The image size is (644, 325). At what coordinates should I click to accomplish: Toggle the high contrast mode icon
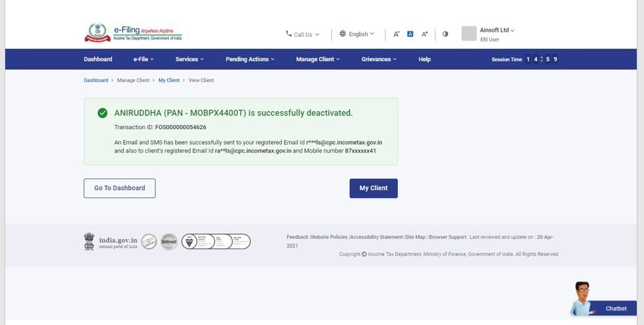tap(445, 34)
